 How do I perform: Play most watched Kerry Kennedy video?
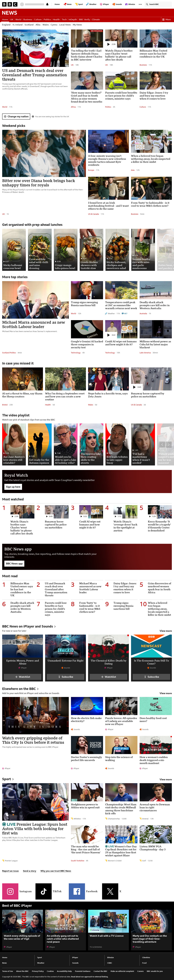[x=160, y=512]
